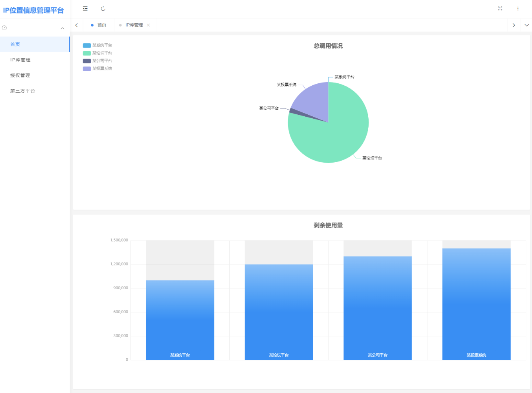Close the IP库管理 tab
Image resolution: width=532 pixels, height=393 pixels.
[148, 25]
